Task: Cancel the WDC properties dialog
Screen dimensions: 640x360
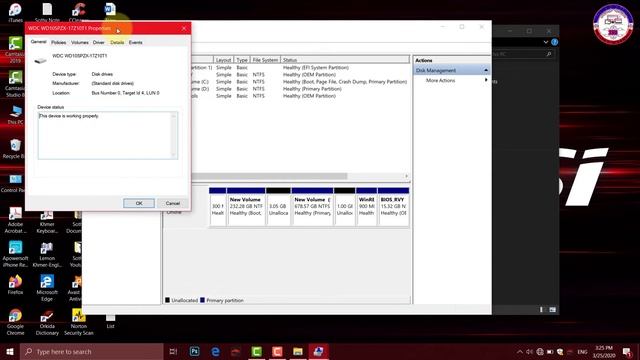Action: [173, 203]
